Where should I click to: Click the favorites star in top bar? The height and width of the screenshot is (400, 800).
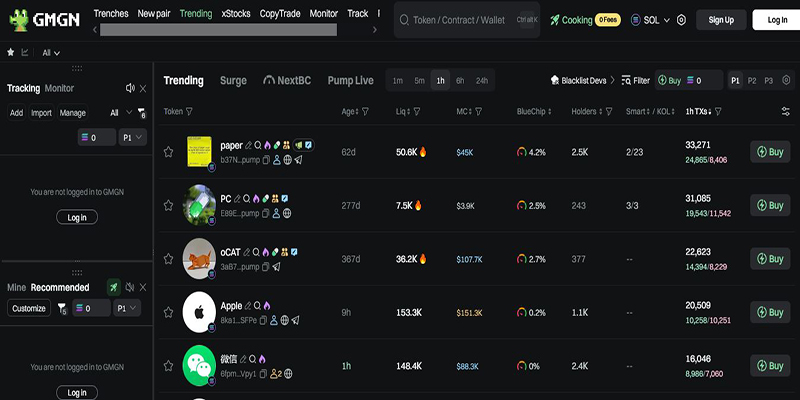(10, 52)
